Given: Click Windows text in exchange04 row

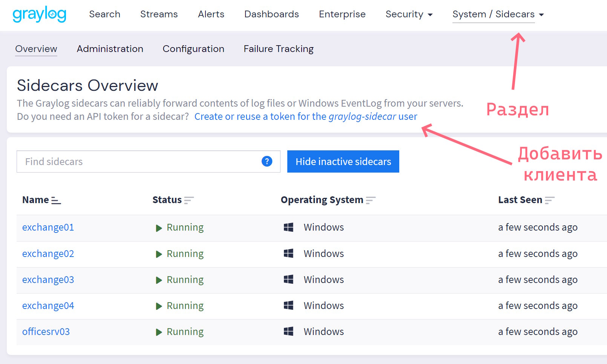Looking at the screenshot, I should 324,306.
